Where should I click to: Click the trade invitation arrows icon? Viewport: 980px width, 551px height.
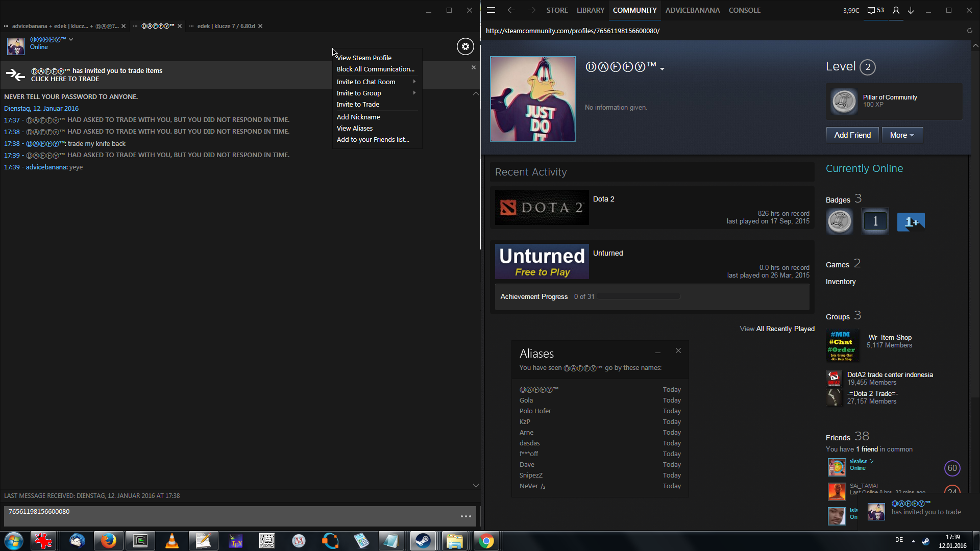tap(15, 75)
